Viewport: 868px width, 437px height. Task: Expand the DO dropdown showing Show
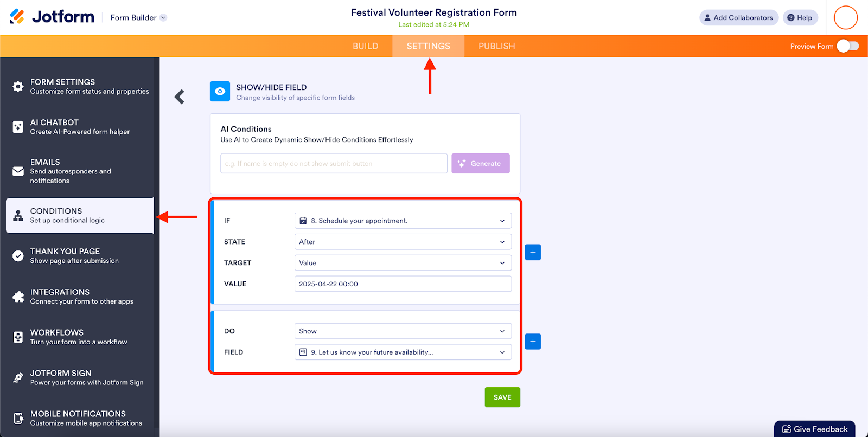click(403, 331)
